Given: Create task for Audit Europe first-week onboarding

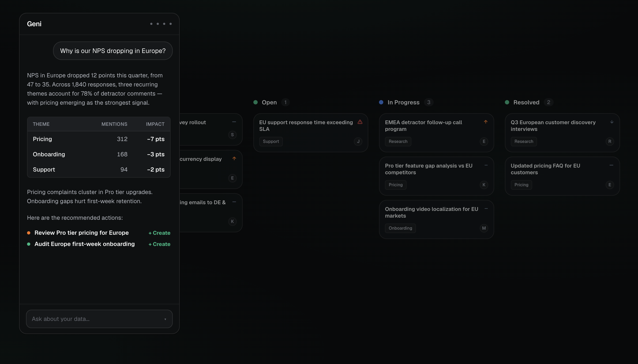Looking at the screenshot, I should 159,244.
